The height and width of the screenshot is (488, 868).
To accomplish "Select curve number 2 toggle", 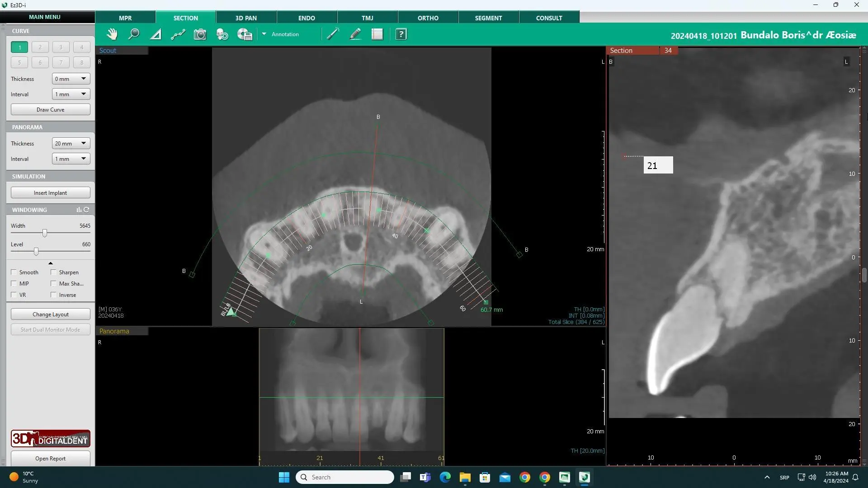I will (x=40, y=47).
